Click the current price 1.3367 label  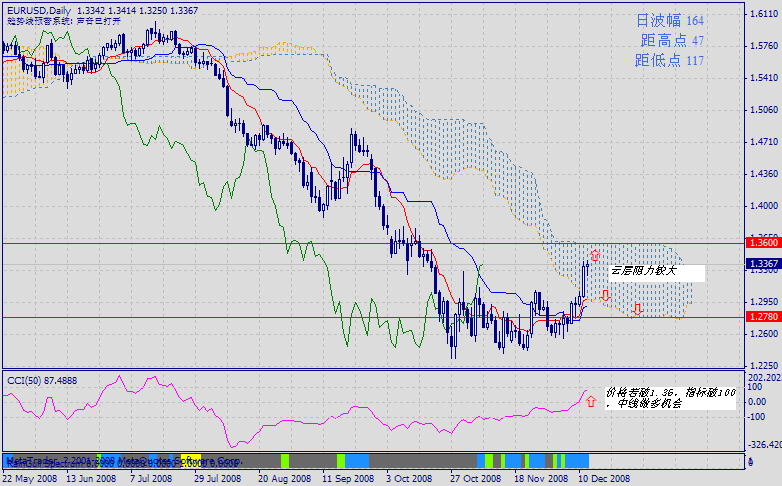[x=760, y=264]
